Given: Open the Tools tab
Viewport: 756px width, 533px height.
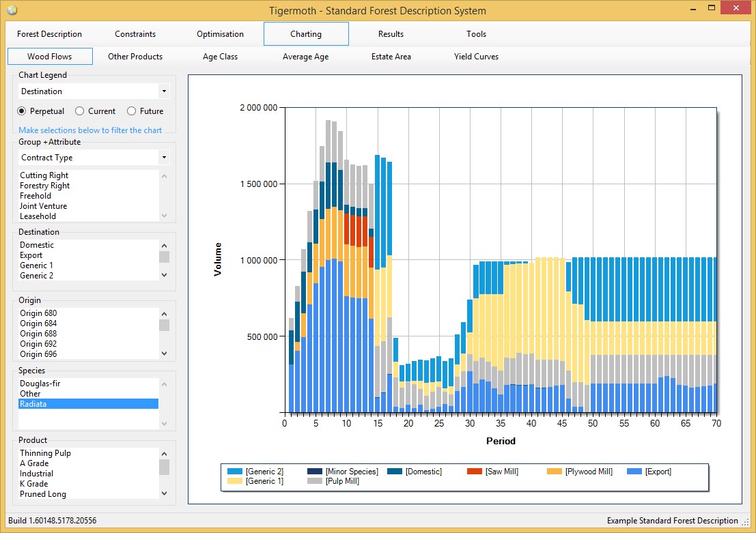Looking at the screenshot, I should [x=476, y=33].
